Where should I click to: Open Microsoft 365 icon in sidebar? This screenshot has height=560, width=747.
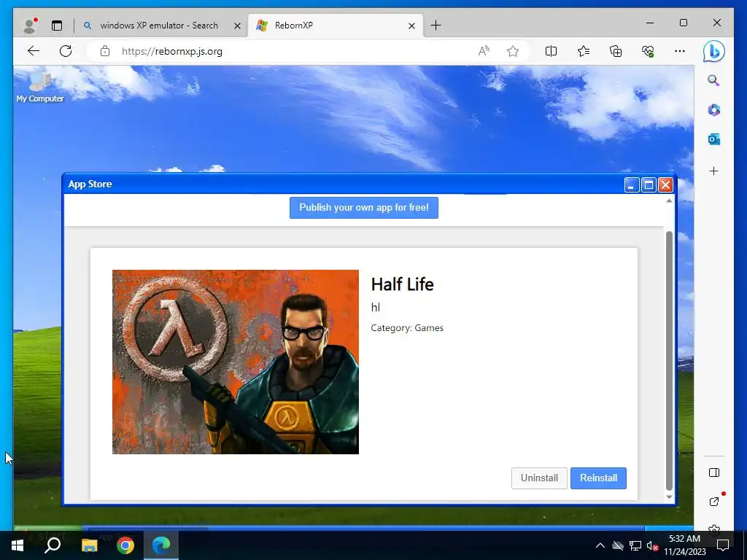(x=713, y=110)
